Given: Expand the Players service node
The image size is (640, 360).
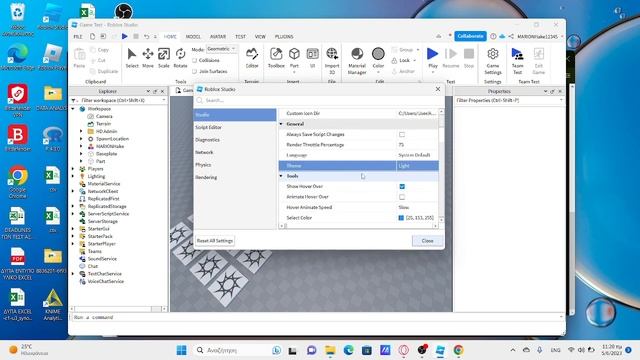Looking at the screenshot, I should tap(73, 169).
